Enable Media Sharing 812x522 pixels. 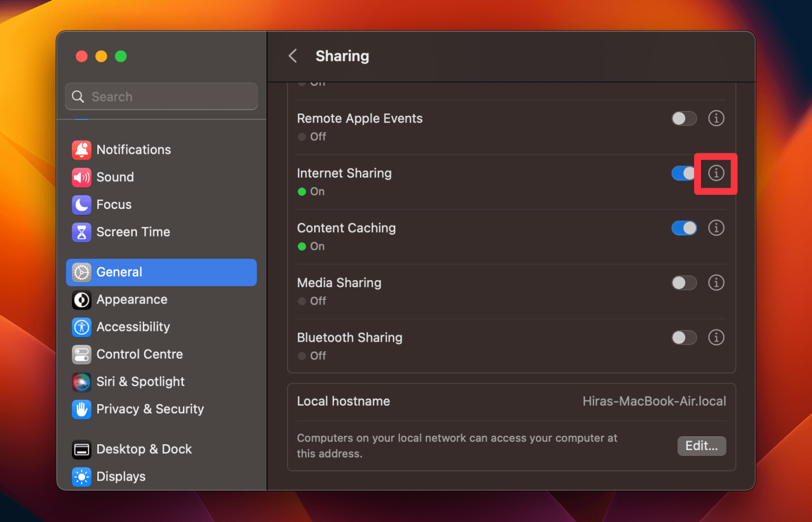(684, 283)
